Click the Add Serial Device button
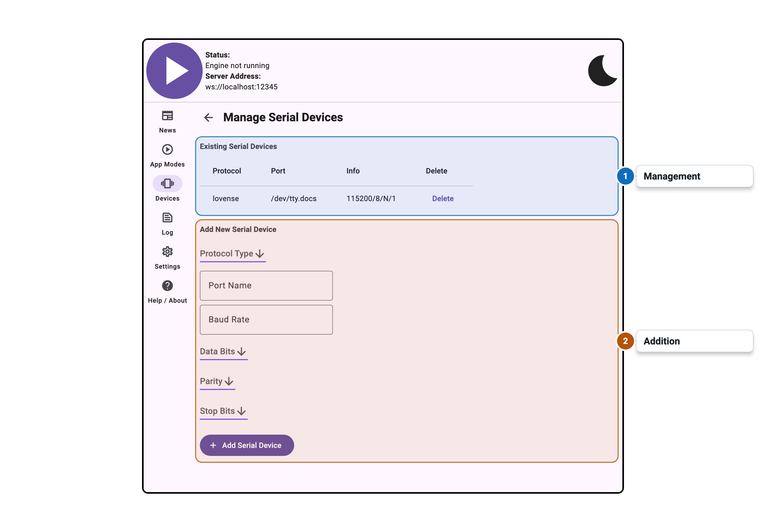The height and width of the screenshot is (532, 766). pyautogui.click(x=247, y=445)
